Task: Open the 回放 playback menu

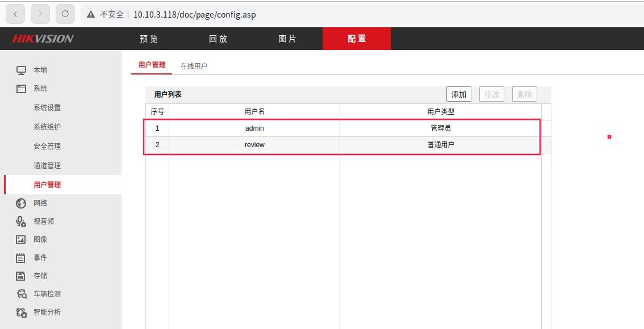Action: pos(218,39)
